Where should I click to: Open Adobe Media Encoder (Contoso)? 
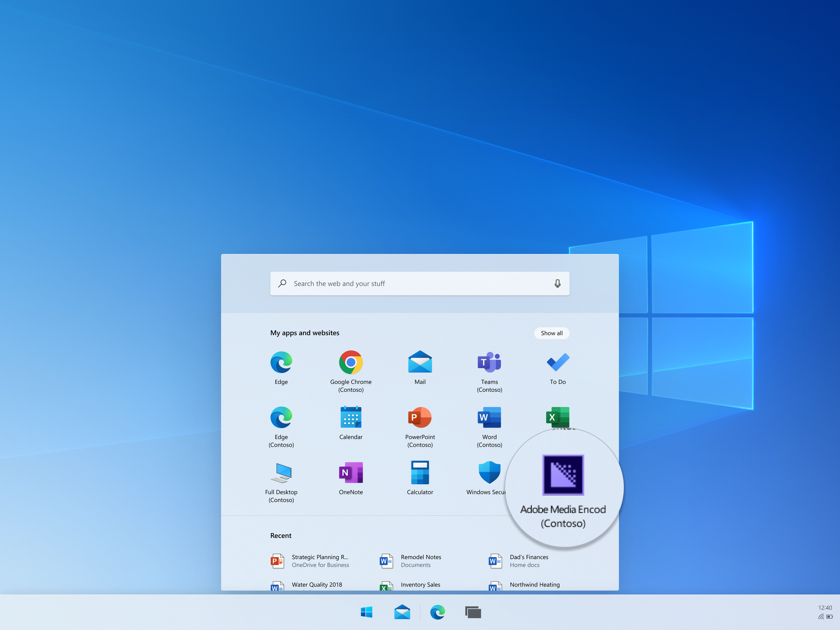tap(563, 475)
